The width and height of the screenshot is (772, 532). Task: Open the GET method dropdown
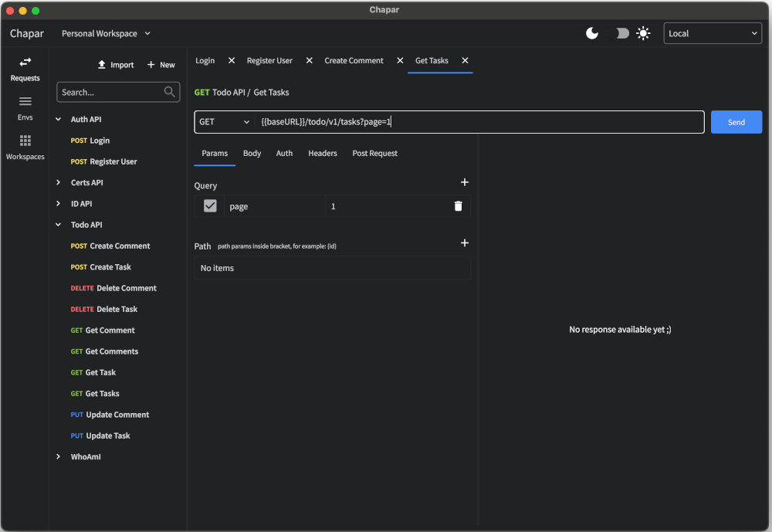coord(224,122)
